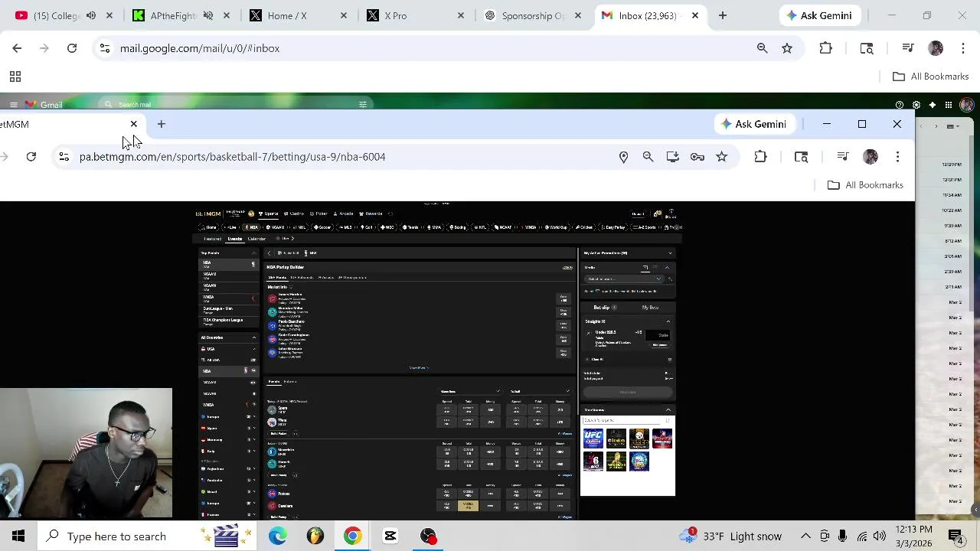The image size is (980, 551).
Task: Open Gmail search options filter icon
Action: click(x=363, y=105)
